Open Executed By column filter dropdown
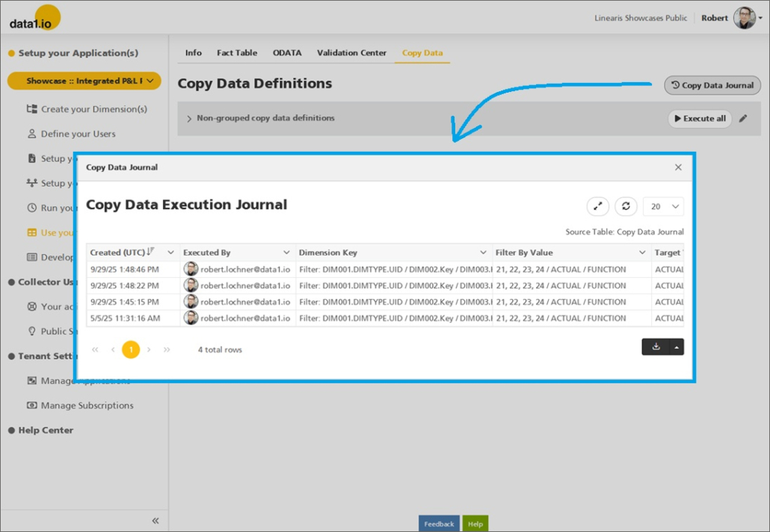The height and width of the screenshot is (532, 770). point(286,253)
